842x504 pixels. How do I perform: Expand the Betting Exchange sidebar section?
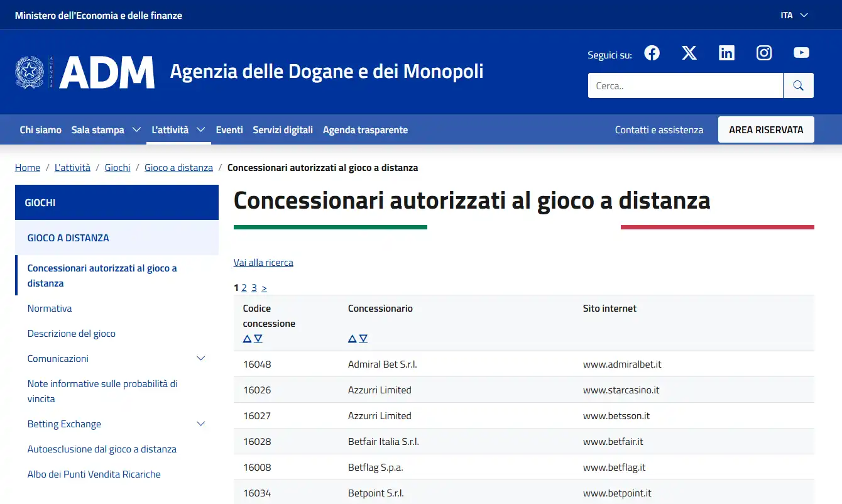click(x=201, y=424)
